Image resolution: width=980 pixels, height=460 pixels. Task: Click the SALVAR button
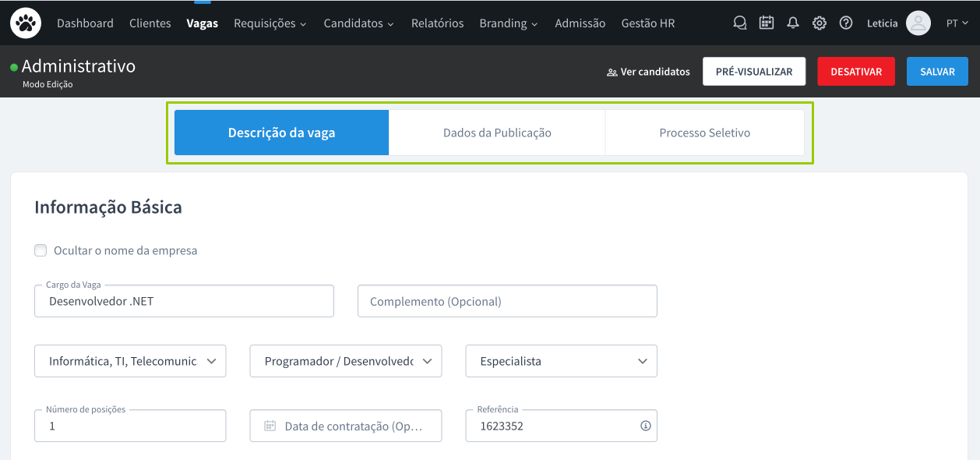937,72
